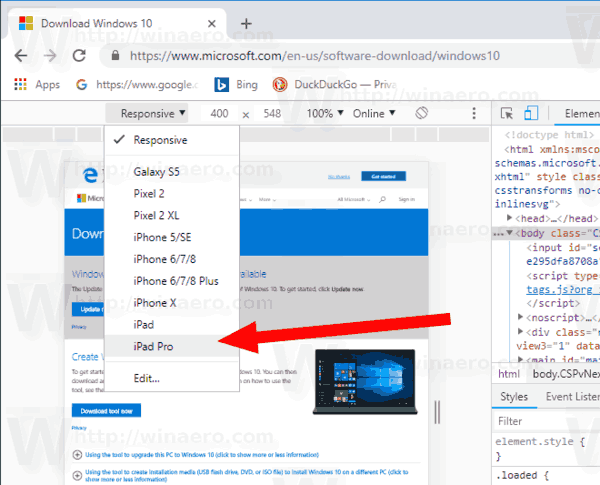Expand the head element node

(x=509, y=218)
